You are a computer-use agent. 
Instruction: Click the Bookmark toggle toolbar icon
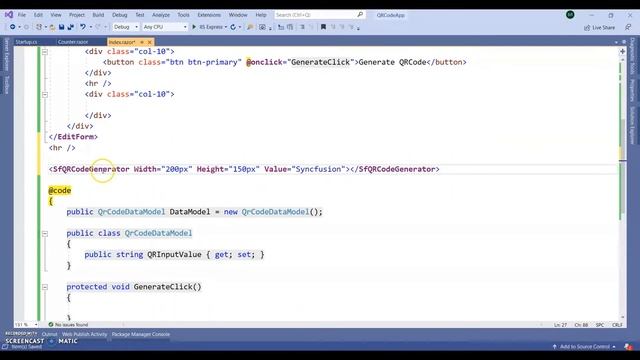click(x=323, y=27)
